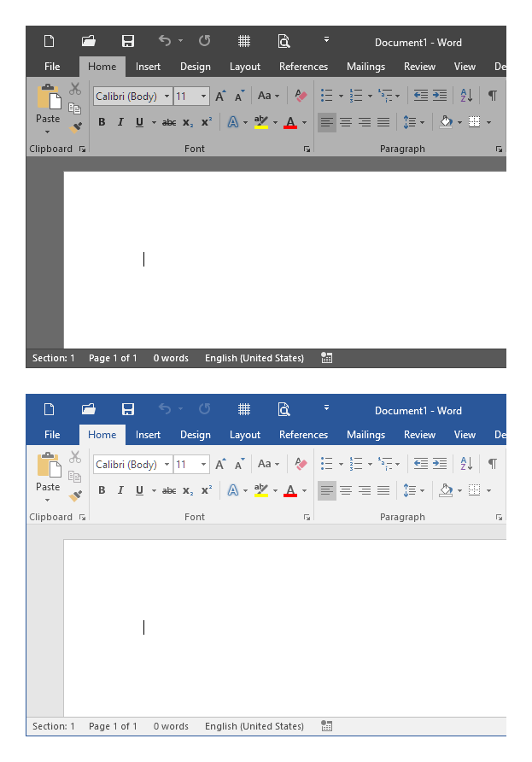This screenshot has width=532, height=762.
Task: Switch to Mailings tab in blue window
Action: [365, 435]
